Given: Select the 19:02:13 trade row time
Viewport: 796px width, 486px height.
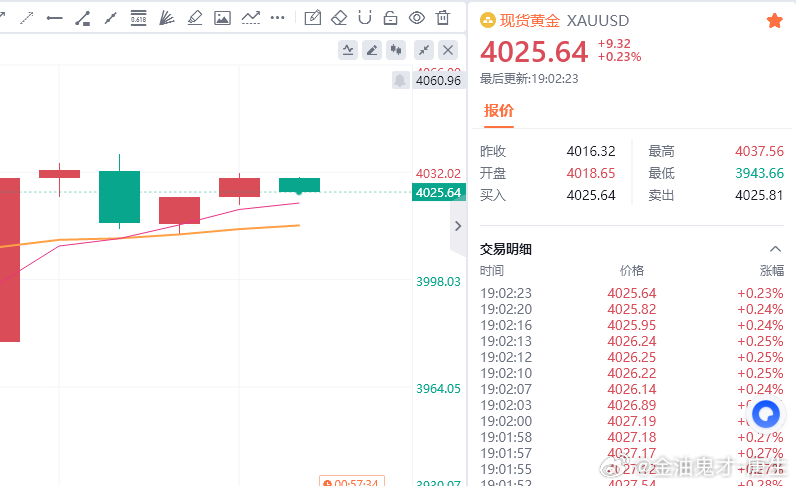Looking at the screenshot, I should [x=506, y=341].
